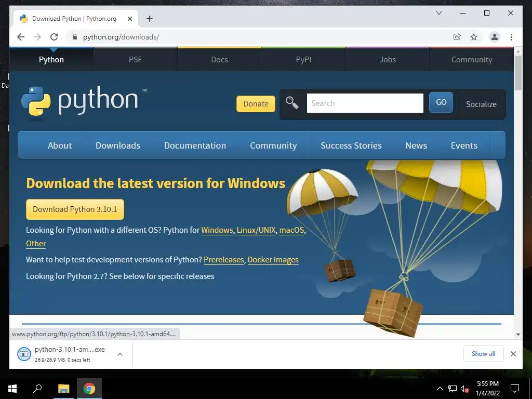Open the Events menu
Image resolution: width=532 pixels, height=399 pixels.
(464, 145)
